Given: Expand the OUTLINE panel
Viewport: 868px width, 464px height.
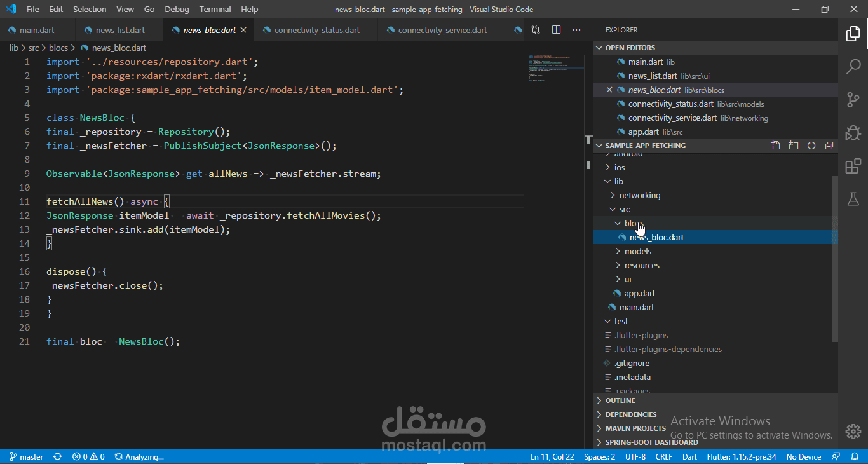Looking at the screenshot, I should pyautogui.click(x=715, y=400).
